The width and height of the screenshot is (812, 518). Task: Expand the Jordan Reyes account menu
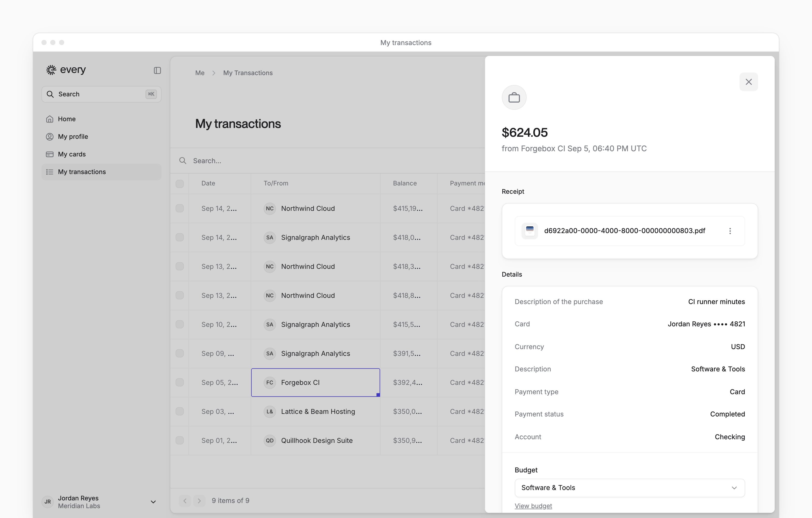153,502
